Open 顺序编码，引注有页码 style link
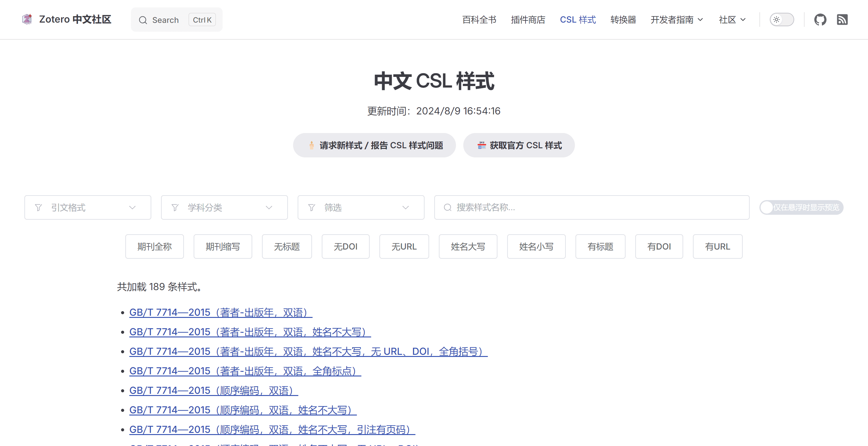 pyautogui.click(x=272, y=430)
